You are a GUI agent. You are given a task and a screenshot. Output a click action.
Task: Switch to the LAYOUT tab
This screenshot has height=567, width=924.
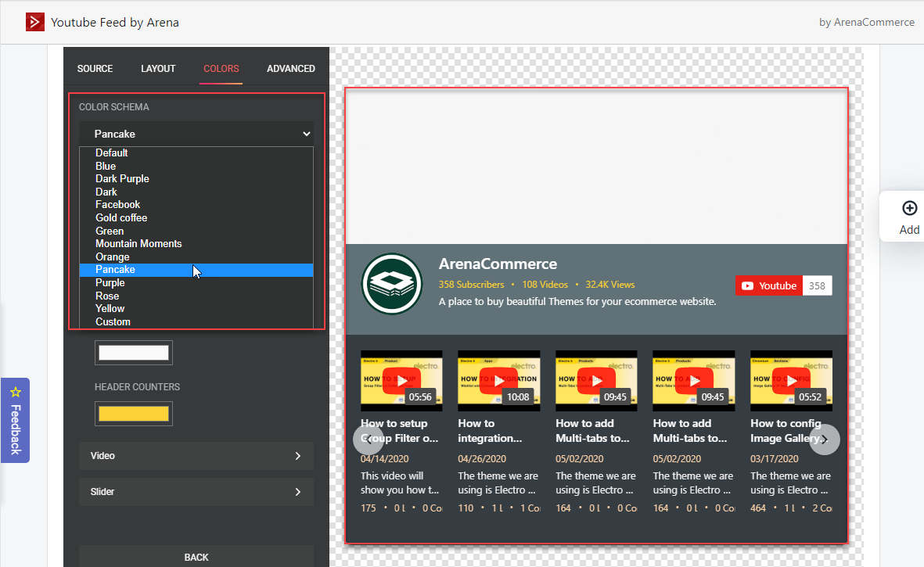point(158,68)
